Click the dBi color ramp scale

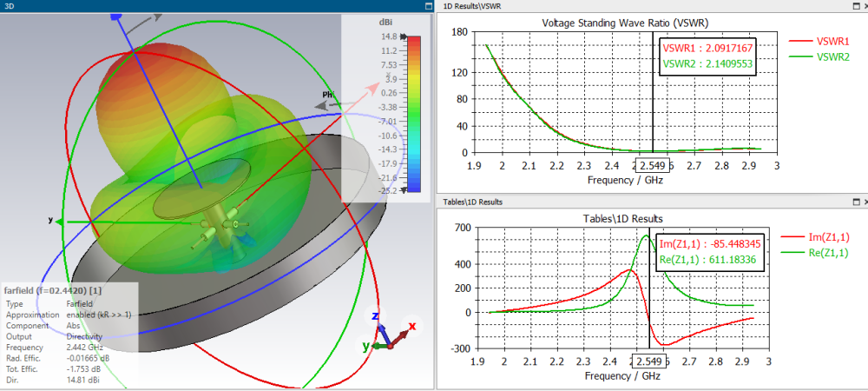pos(414,113)
